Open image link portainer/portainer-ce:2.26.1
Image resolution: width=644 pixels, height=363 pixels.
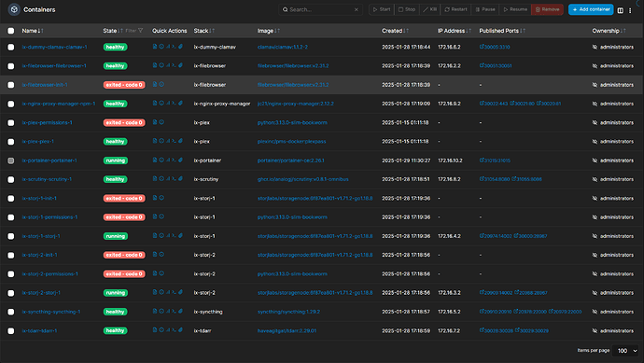291,161
